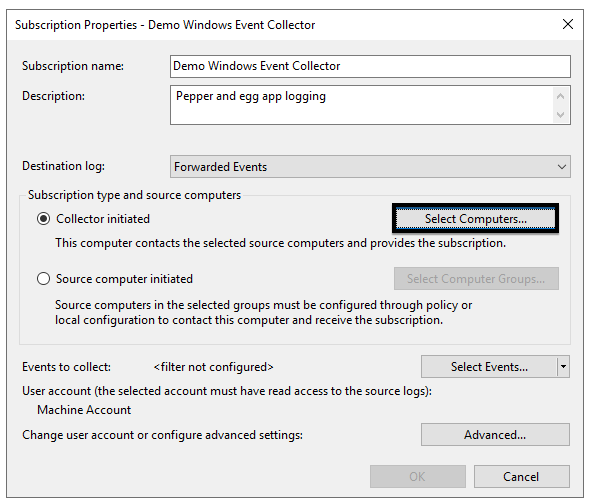This screenshot has width=590, height=504.
Task: Click the 'Description:' label
Action: [53, 96]
